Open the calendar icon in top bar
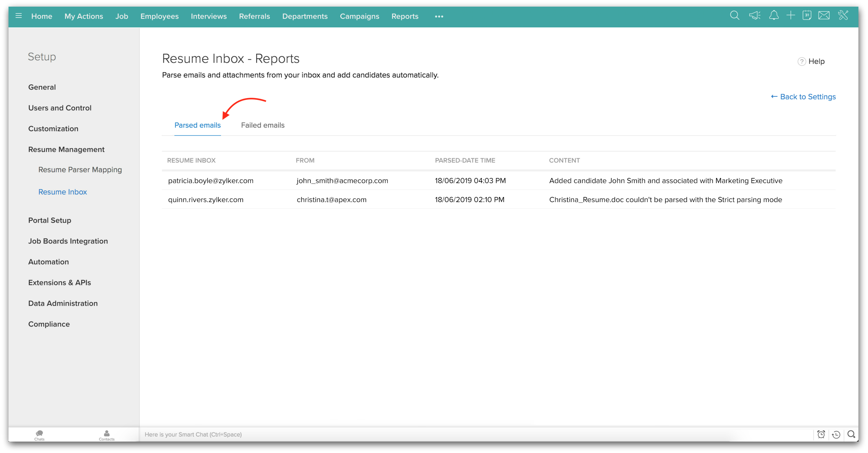This screenshot has width=868, height=453. (807, 15)
